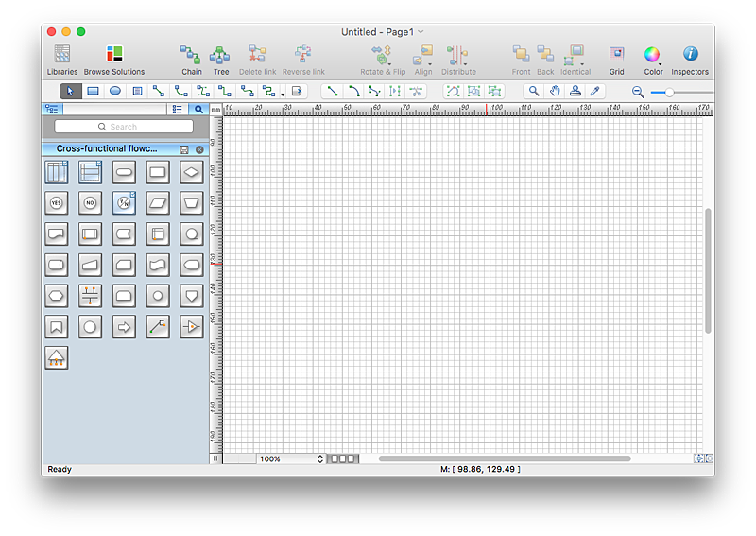This screenshot has width=756, height=536.
Task: Toggle the Grid display
Action: [x=616, y=59]
